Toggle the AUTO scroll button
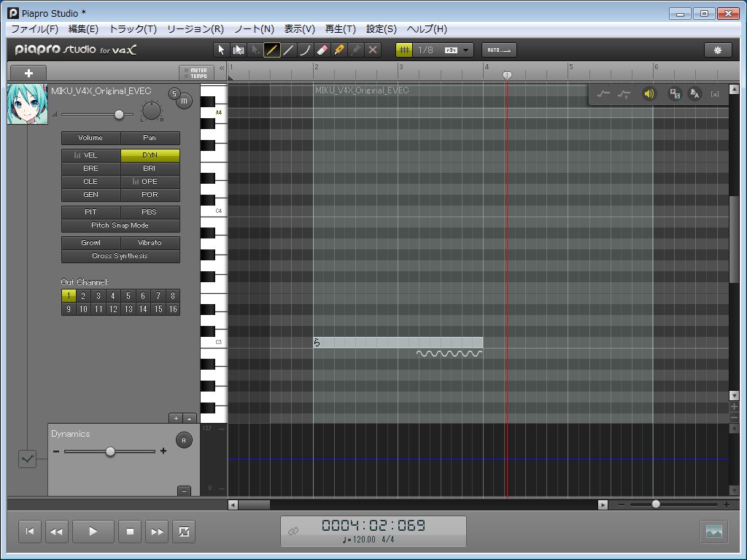The width and height of the screenshot is (747, 560). [499, 50]
